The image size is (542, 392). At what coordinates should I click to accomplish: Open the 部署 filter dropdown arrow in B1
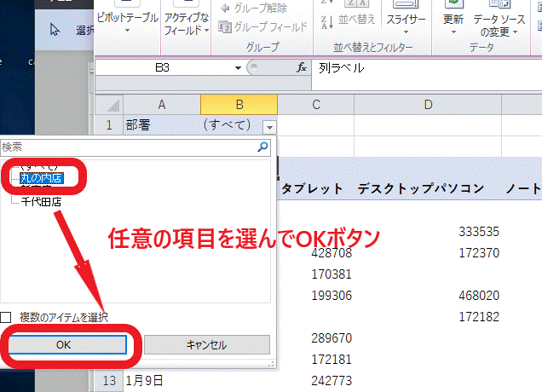269,126
